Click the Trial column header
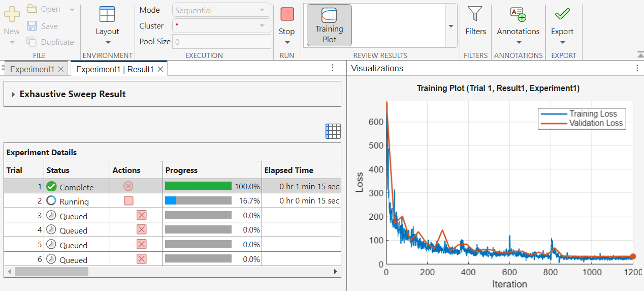This screenshot has width=644, height=291. [x=23, y=170]
